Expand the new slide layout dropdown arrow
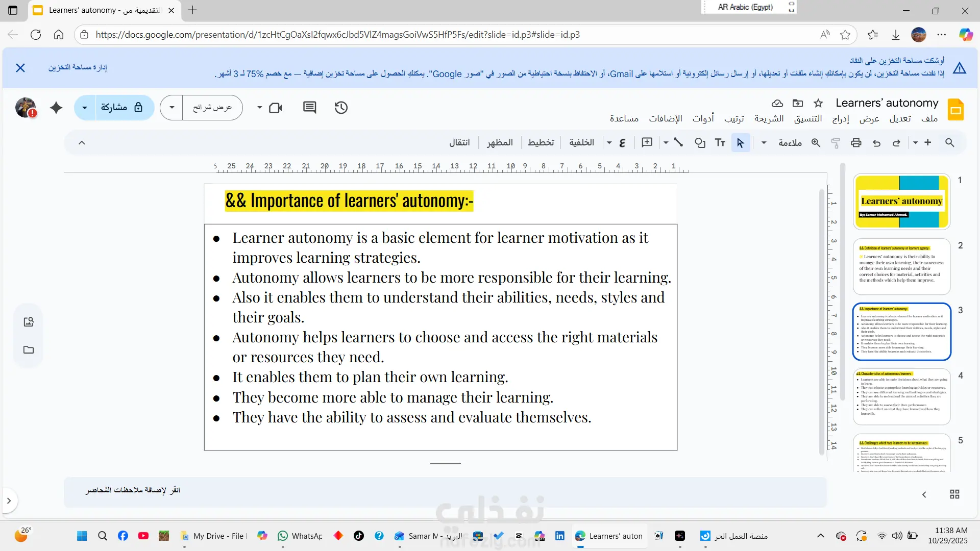 pos(915,143)
